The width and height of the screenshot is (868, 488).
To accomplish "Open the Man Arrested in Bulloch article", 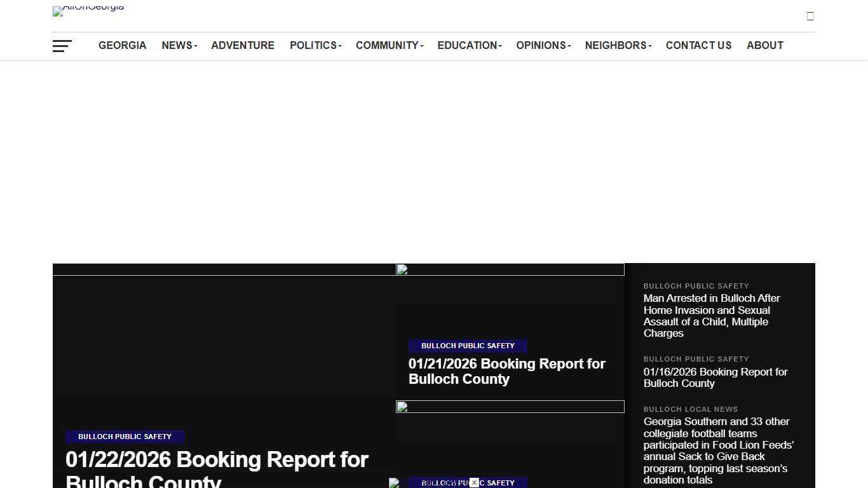I will point(711,316).
